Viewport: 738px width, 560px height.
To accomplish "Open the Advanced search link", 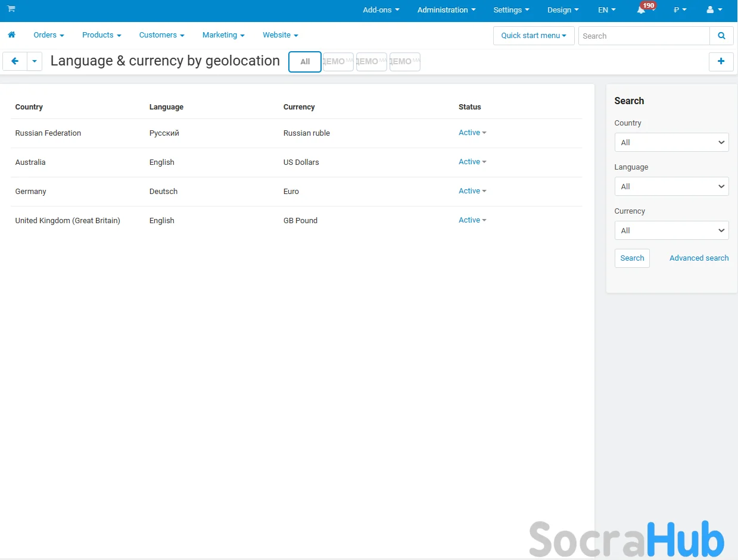I will 699,258.
